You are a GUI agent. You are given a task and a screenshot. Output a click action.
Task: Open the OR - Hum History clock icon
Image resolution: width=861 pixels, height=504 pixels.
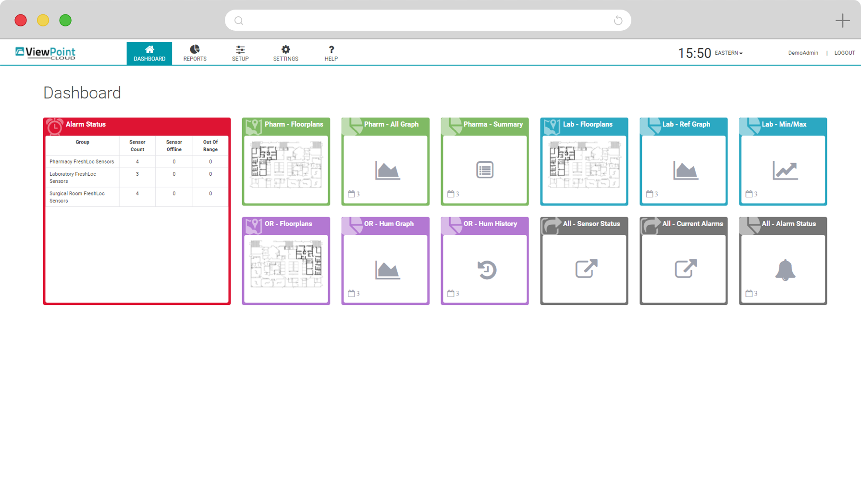coord(487,270)
